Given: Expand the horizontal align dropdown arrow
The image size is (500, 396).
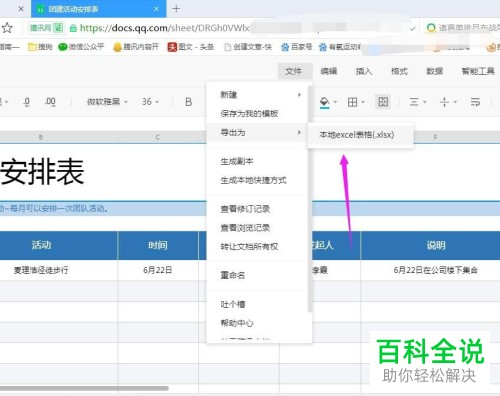Looking at the screenshot, I should 425,102.
